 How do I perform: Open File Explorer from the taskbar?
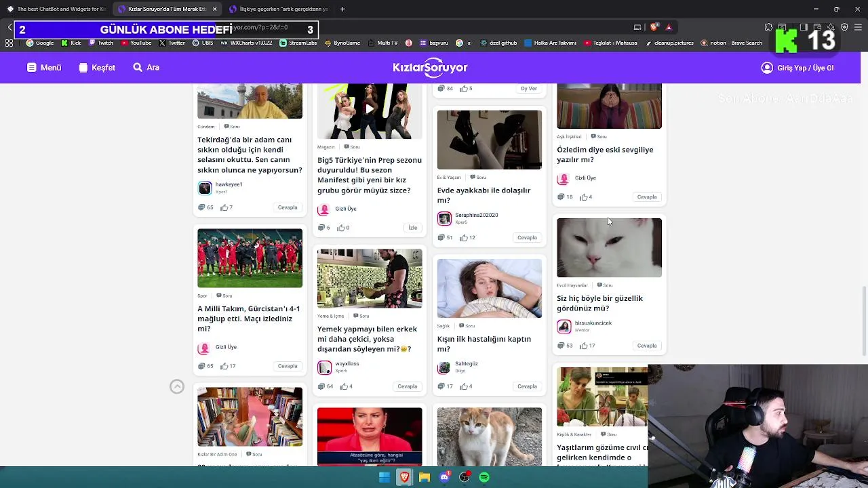[425, 477]
